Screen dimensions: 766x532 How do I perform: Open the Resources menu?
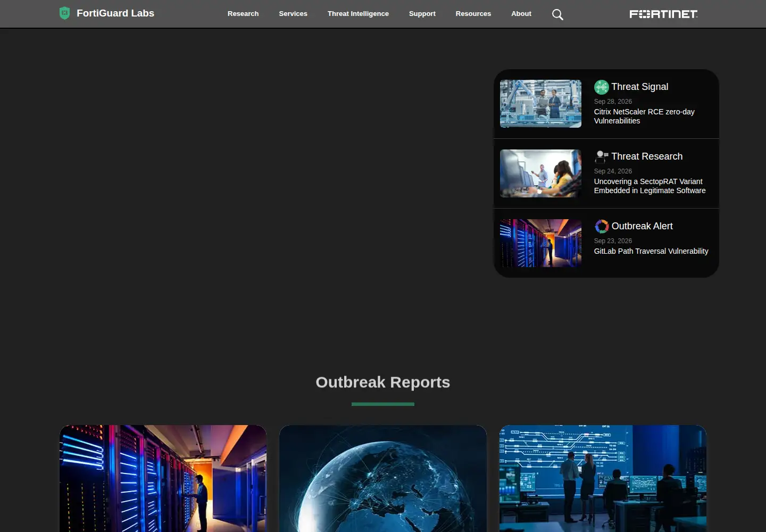(x=473, y=14)
